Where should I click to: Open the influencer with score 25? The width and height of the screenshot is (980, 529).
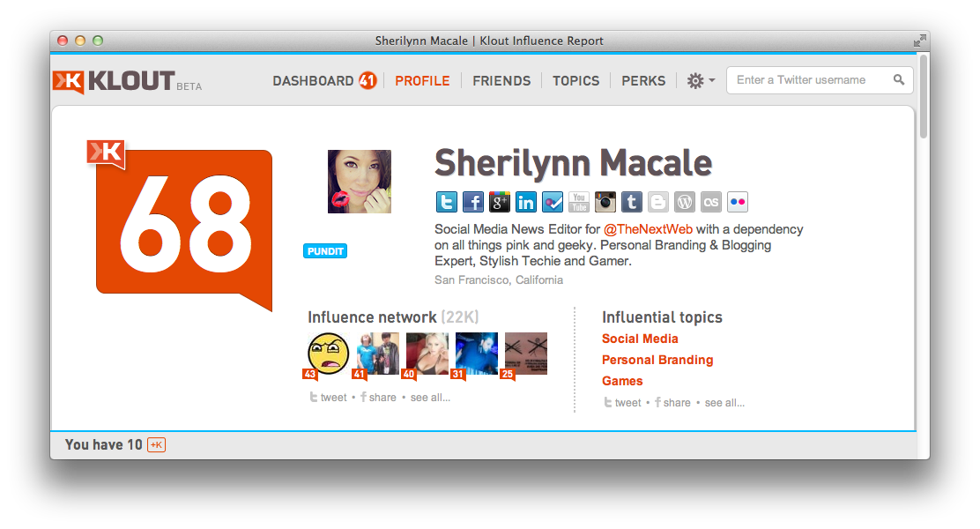[x=525, y=354]
